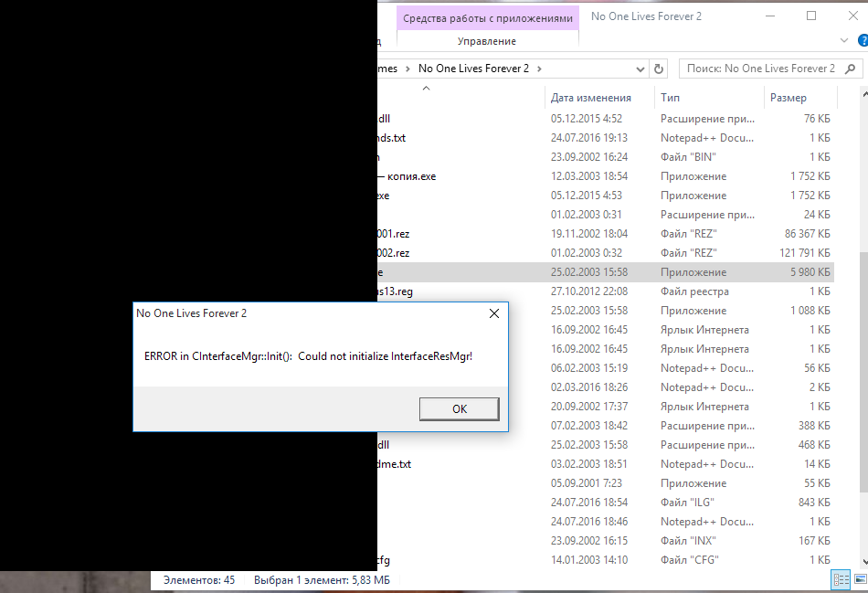
Task: Open the Управление ribbon tab
Action: click(x=487, y=41)
